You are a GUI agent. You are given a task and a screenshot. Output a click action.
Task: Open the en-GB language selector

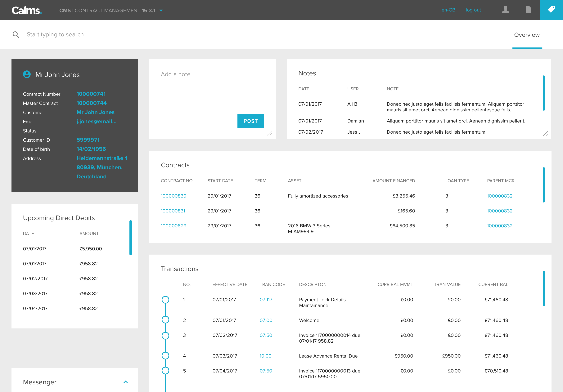coord(448,10)
